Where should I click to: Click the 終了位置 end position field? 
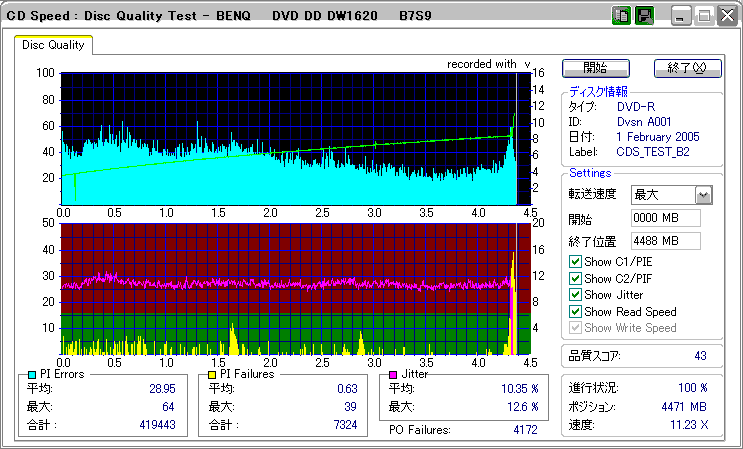[x=665, y=241]
